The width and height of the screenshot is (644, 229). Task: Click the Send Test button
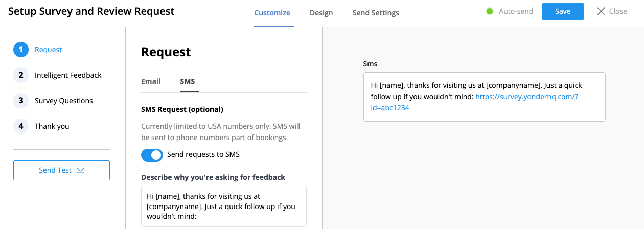pos(61,170)
